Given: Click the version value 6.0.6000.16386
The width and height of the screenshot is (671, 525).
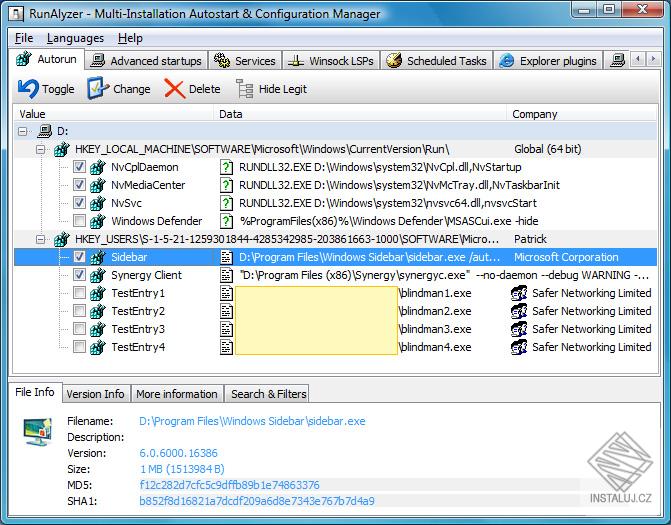Looking at the screenshot, I should (x=178, y=453).
